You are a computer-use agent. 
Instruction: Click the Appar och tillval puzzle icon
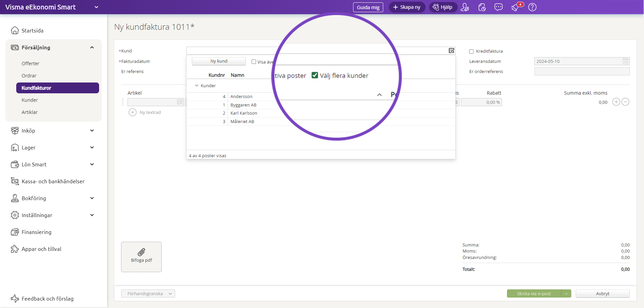click(x=15, y=249)
